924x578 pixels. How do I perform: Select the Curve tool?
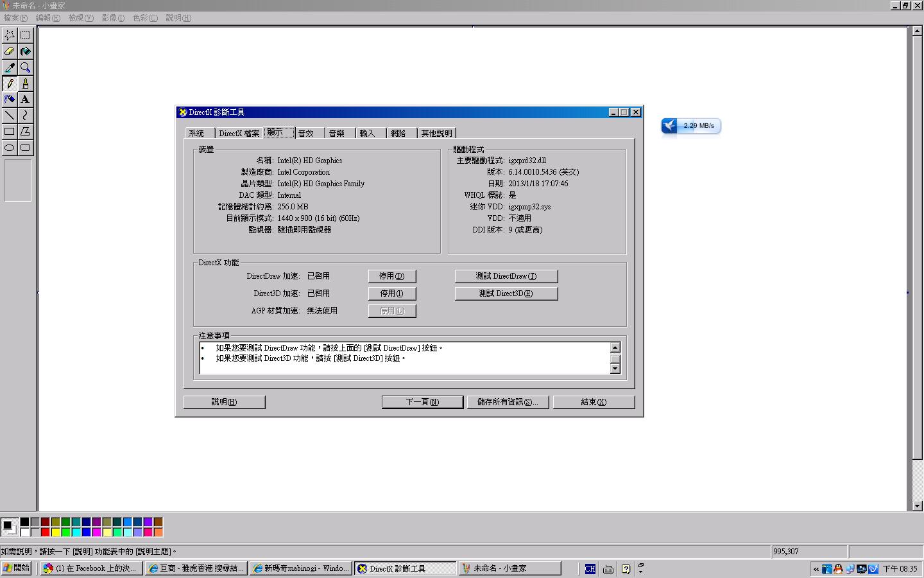coord(25,116)
